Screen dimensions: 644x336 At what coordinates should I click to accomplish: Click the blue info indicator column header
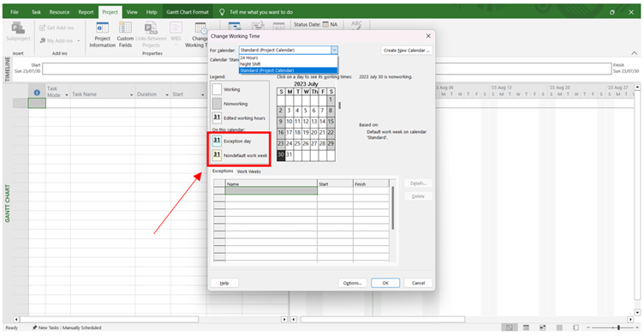pos(37,93)
